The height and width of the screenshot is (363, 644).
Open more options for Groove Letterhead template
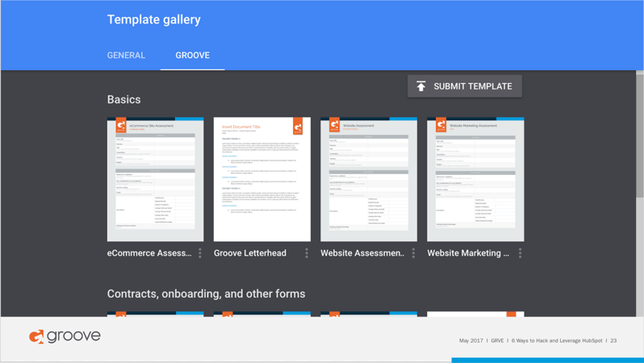[307, 253]
